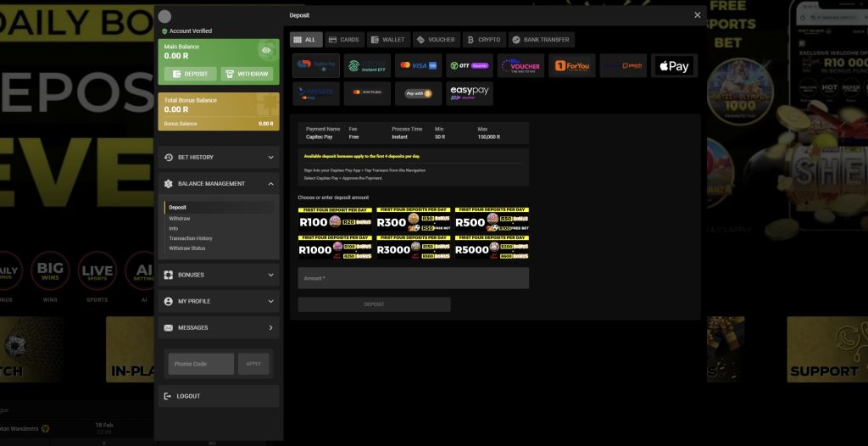Filter payment methods by Voucher tab

[437, 40]
